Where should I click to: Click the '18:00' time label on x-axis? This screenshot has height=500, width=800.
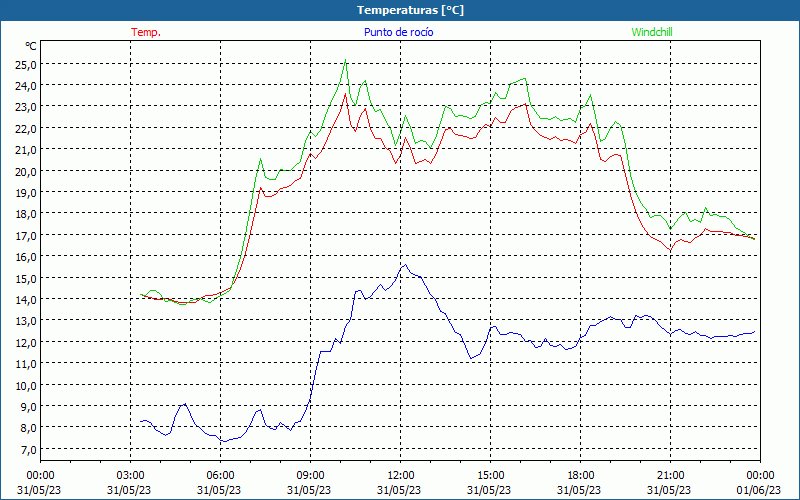(581, 476)
